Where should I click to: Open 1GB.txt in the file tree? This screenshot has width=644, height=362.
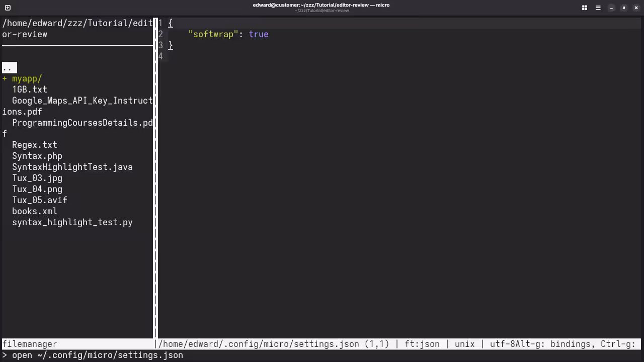29,89
